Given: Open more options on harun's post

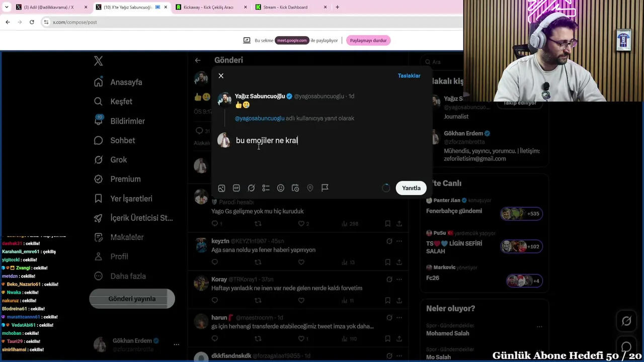Looking at the screenshot, I should tap(399, 318).
